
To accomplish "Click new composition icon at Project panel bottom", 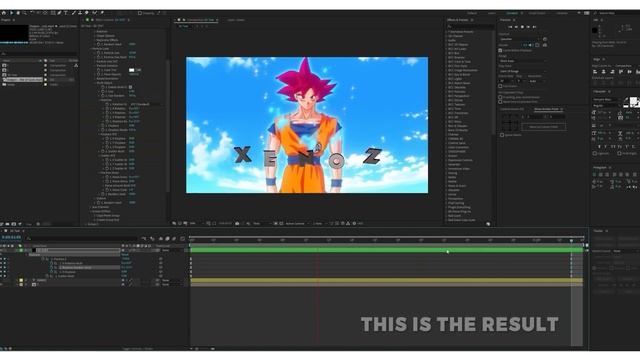I will pos(14,224).
